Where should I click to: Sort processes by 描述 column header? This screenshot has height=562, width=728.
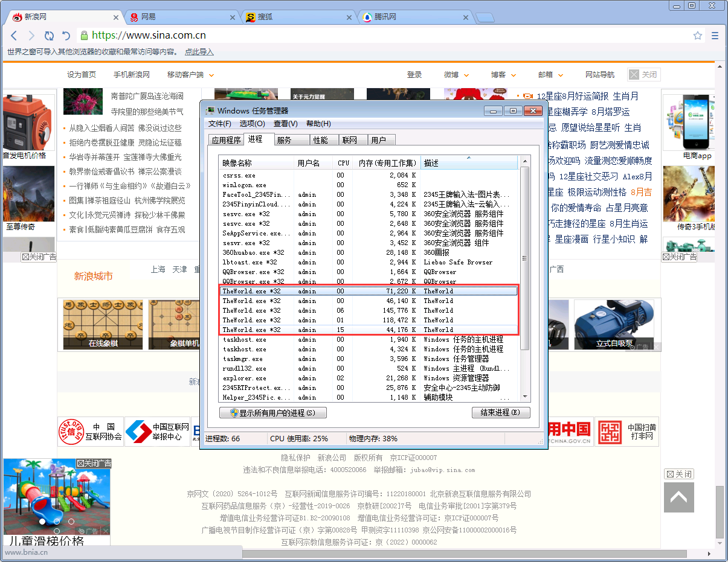pos(469,163)
